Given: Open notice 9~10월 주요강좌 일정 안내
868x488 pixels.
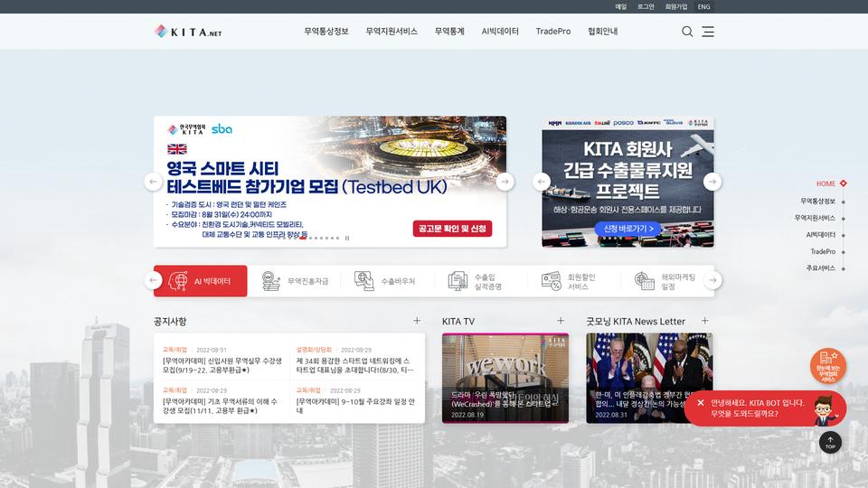Looking at the screenshot, I should (355, 406).
